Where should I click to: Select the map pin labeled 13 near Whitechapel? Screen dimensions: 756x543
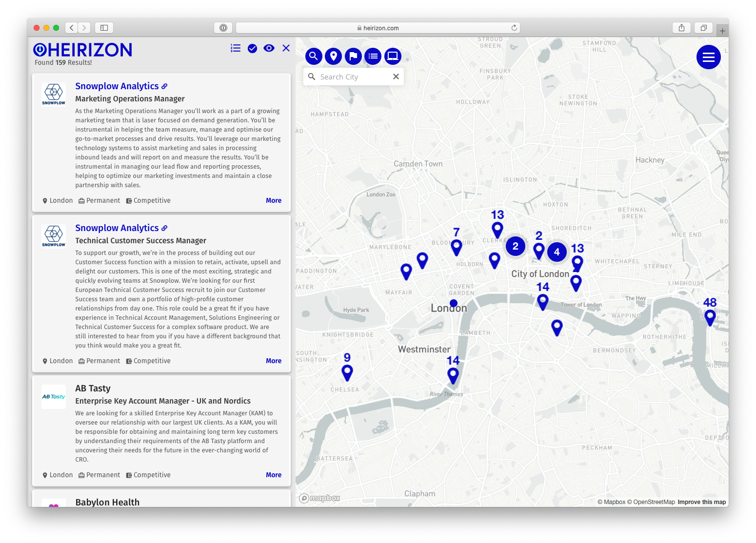tap(577, 263)
